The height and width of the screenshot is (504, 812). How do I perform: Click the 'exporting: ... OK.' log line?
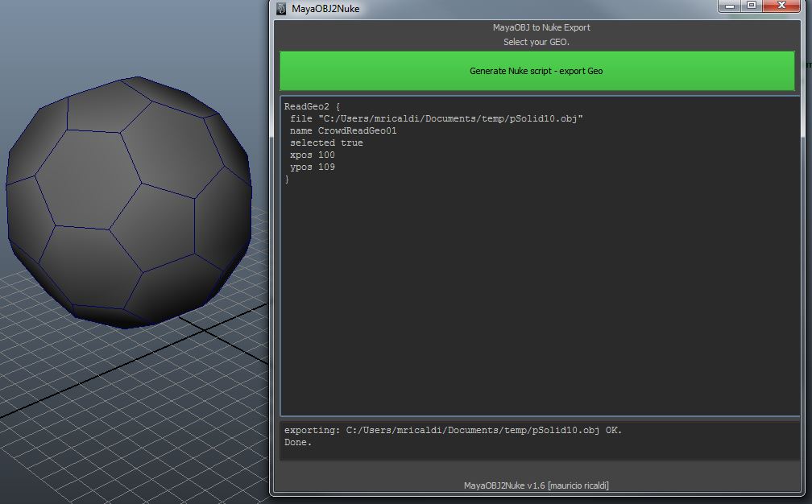[x=453, y=430]
